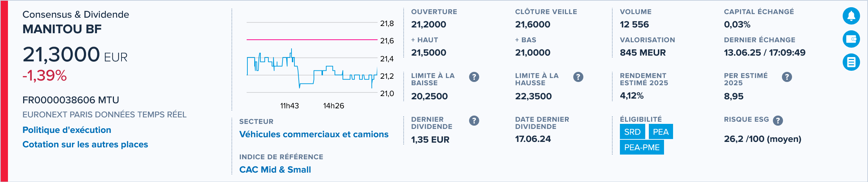Open Politique d'exécution link
The image size is (868, 182).
[x=67, y=130]
